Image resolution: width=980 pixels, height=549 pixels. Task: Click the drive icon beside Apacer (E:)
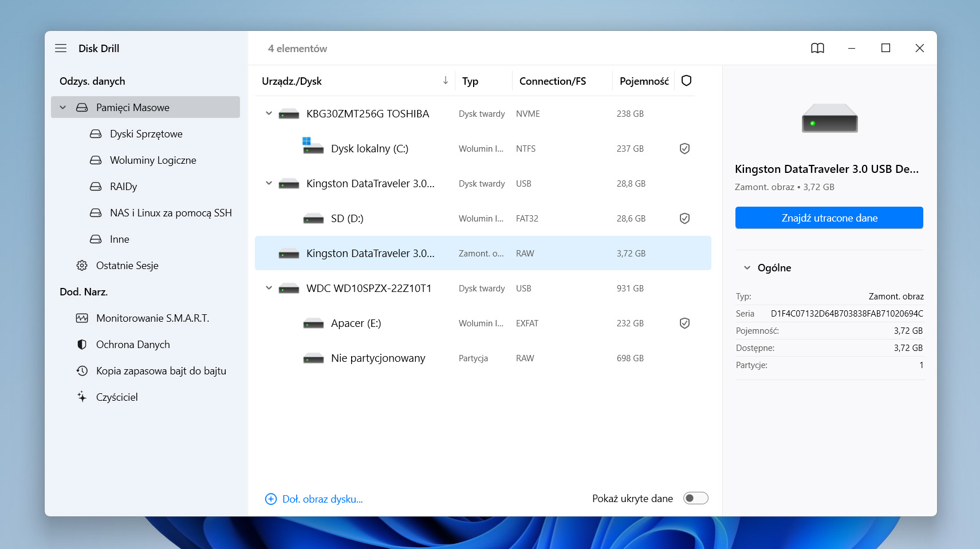coord(313,323)
